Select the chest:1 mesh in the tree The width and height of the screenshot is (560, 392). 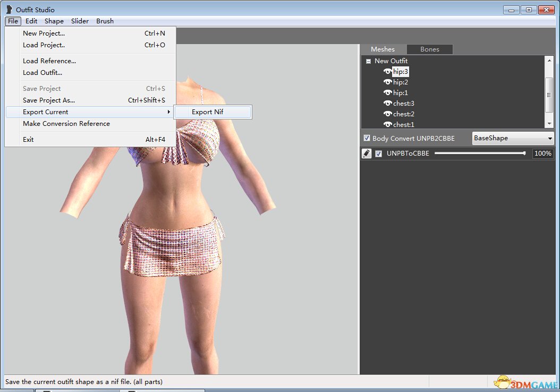coord(404,125)
